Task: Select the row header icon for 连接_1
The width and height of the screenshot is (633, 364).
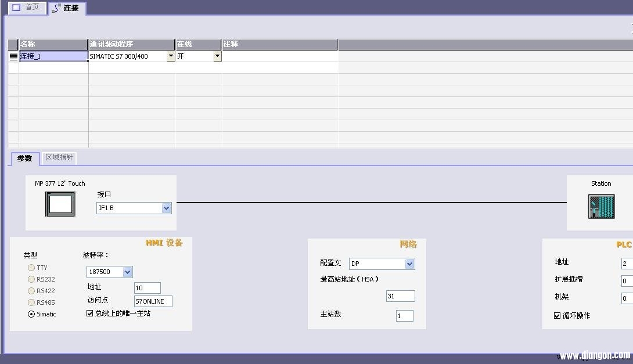Action: [x=13, y=56]
